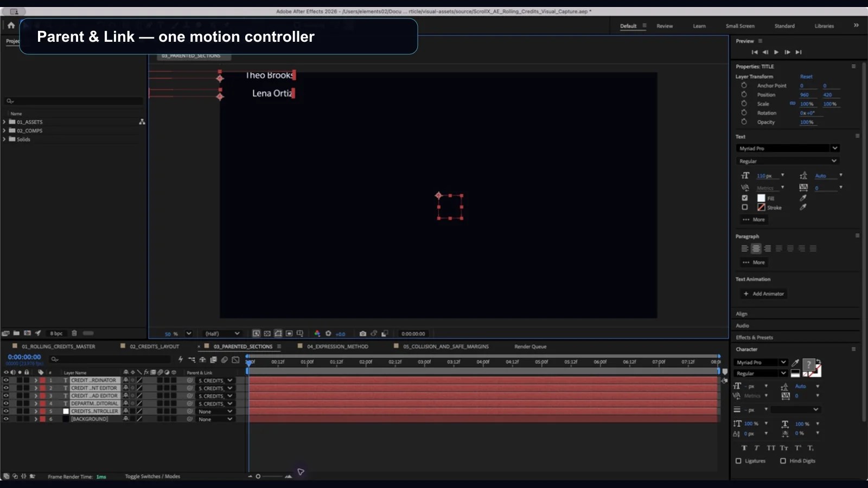Image resolution: width=868 pixels, height=488 pixels.
Task: Click Toggle Switches / Modes
Action: pyautogui.click(x=152, y=476)
